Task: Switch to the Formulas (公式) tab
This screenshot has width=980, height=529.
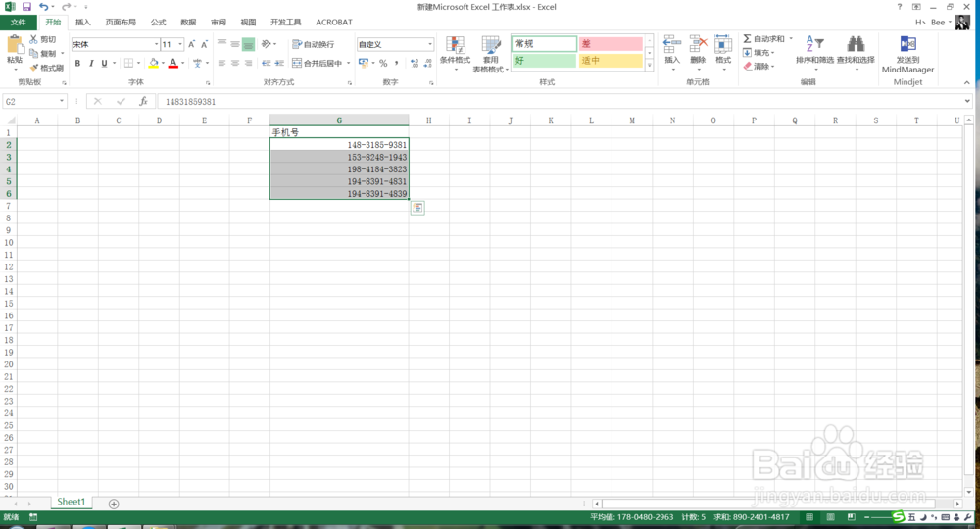Action: coord(158,22)
